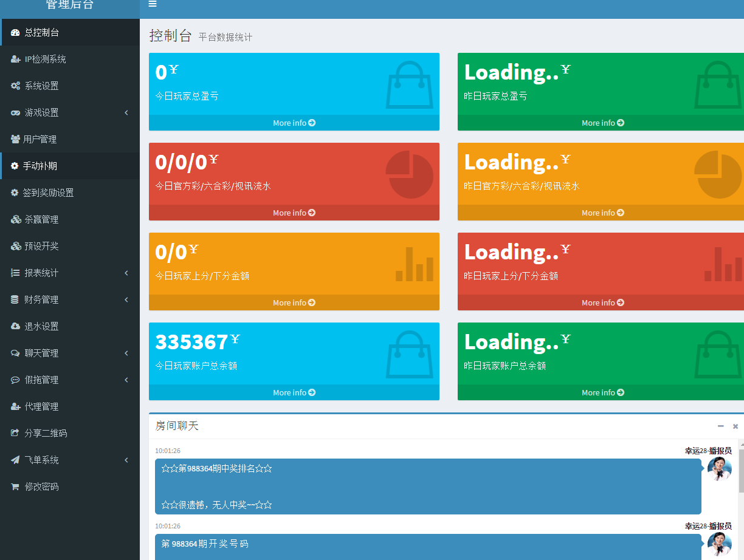Click the share icon beside 分享二维码
Image resolution: width=744 pixels, height=560 pixels.
(x=15, y=434)
